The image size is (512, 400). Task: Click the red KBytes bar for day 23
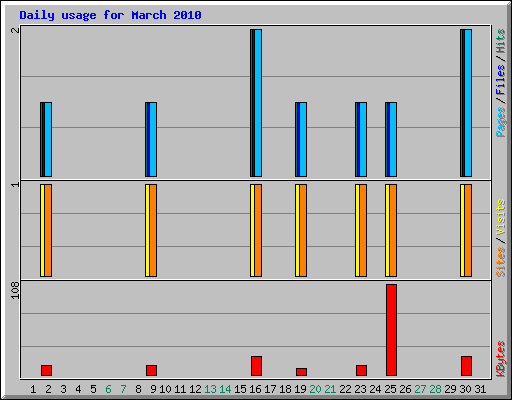(361, 370)
